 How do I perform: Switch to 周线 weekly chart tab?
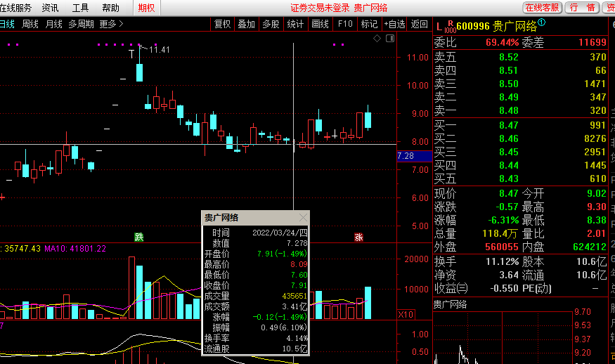(x=30, y=24)
